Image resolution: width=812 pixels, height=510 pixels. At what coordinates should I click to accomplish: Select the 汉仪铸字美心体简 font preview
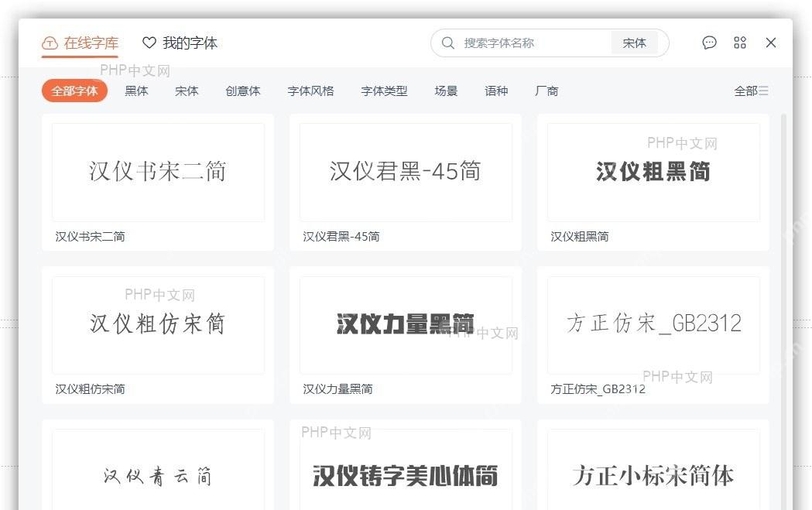click(x=406, y=470)
